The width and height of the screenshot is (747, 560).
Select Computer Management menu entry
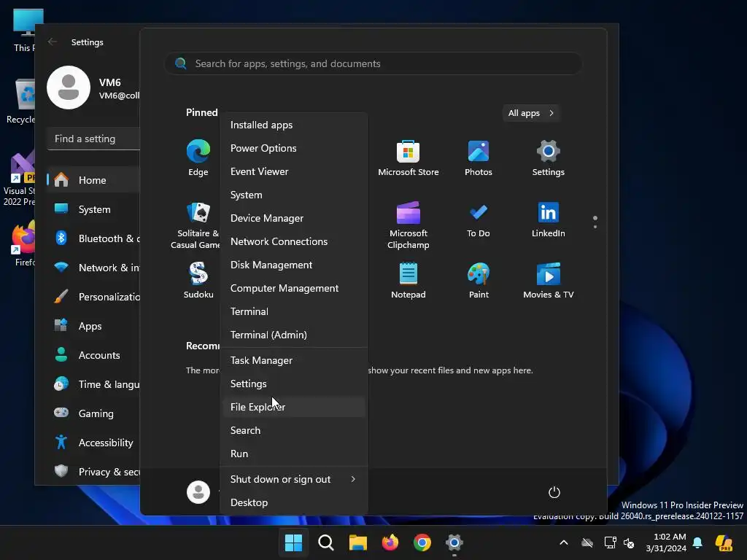293,288
